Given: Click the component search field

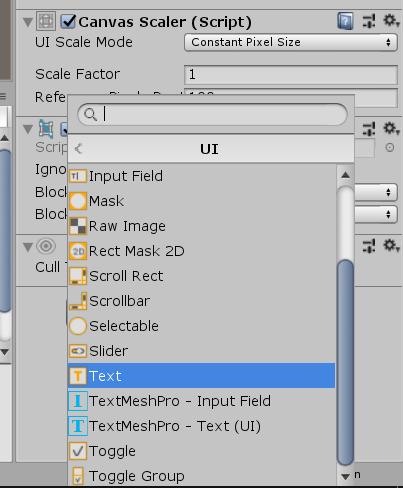Looking at the screenshot, I should click(212, 114).
